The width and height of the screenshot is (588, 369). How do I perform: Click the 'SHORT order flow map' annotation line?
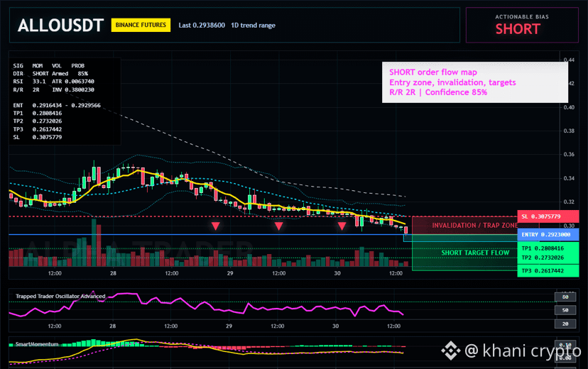click(433, 72)
